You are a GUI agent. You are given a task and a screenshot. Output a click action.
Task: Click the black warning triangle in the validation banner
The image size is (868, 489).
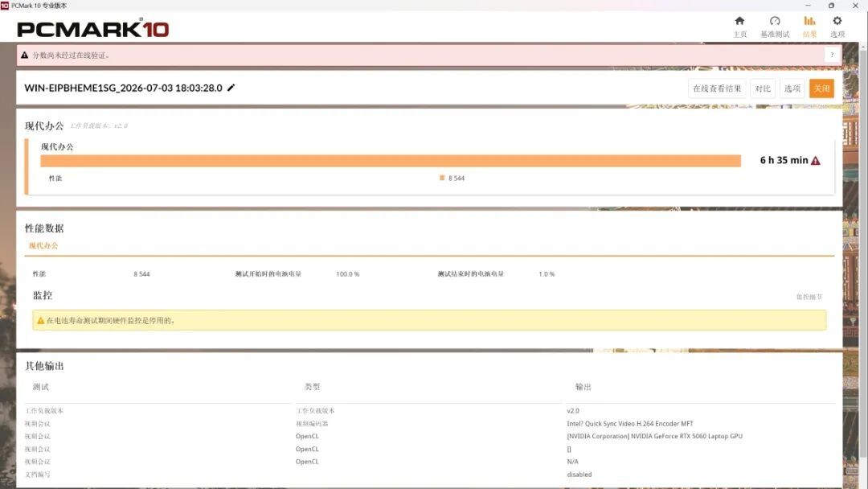pyautogui.click(x=24, y=55)
